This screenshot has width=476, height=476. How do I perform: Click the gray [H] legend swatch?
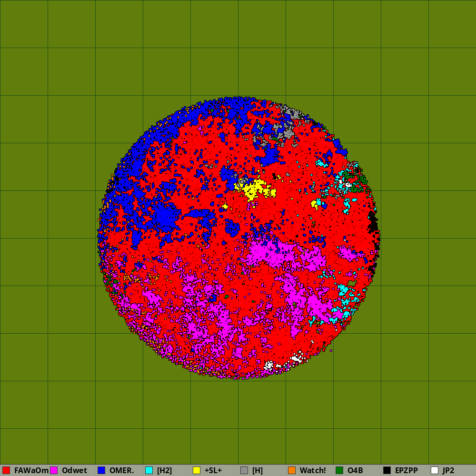(x=244, y=470)
